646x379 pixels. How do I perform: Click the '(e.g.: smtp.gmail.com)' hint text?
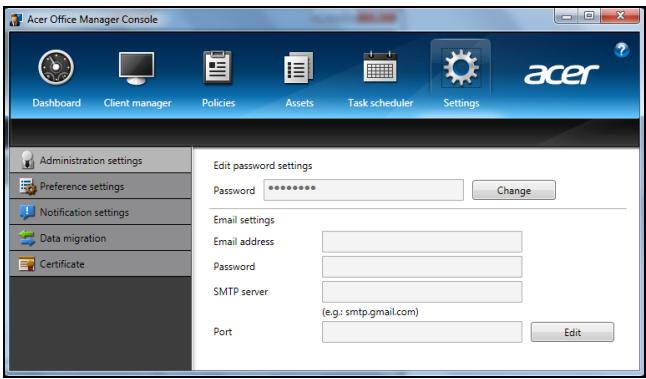[370, 312]
